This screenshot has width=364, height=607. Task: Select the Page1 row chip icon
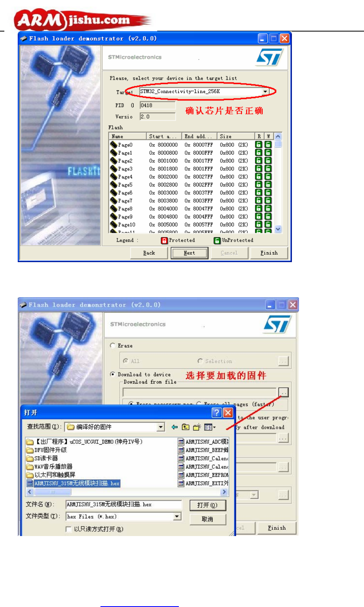point(114,153)
